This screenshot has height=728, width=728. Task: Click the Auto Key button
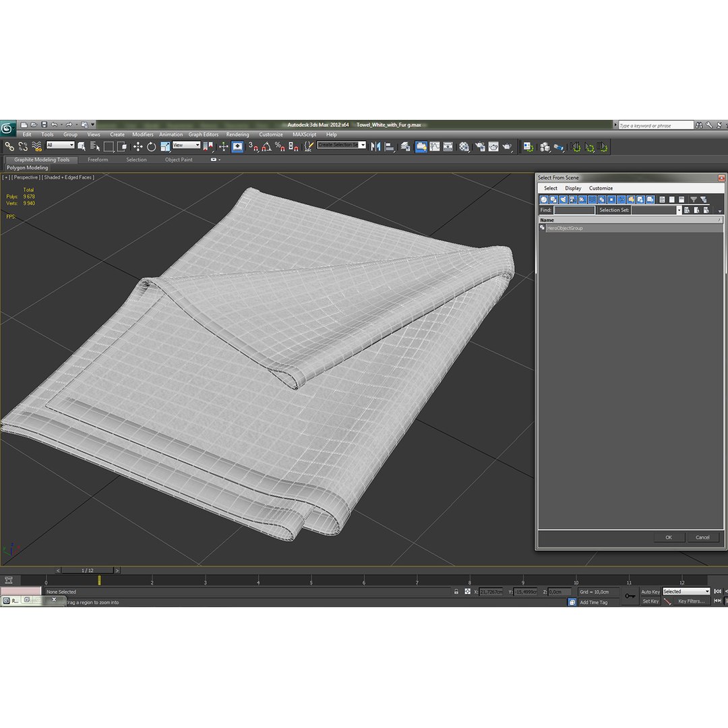click(x=650, y=592)
